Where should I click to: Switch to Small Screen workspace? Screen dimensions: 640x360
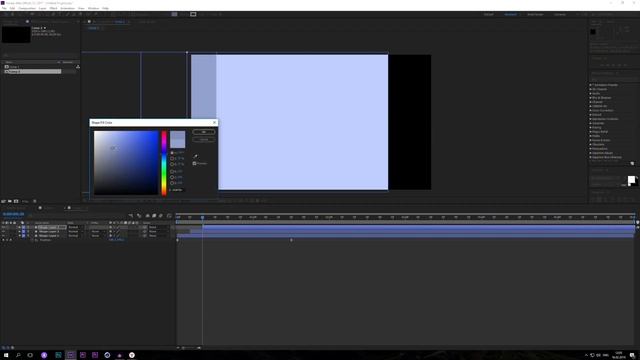[x=535, y=14]
